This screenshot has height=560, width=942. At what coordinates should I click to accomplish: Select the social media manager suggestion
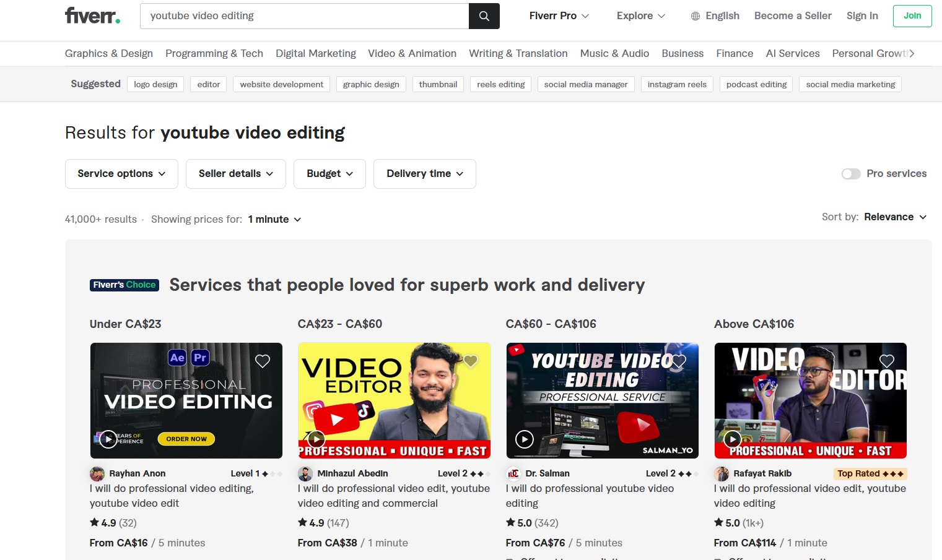586,84
